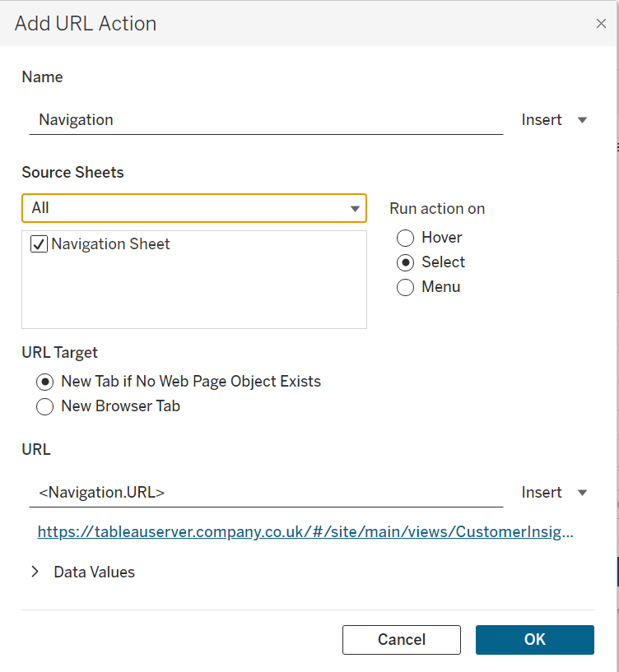Click the Insert arrow icon next to URL
This screenshot has height=672, width=619.
[583, 493]
